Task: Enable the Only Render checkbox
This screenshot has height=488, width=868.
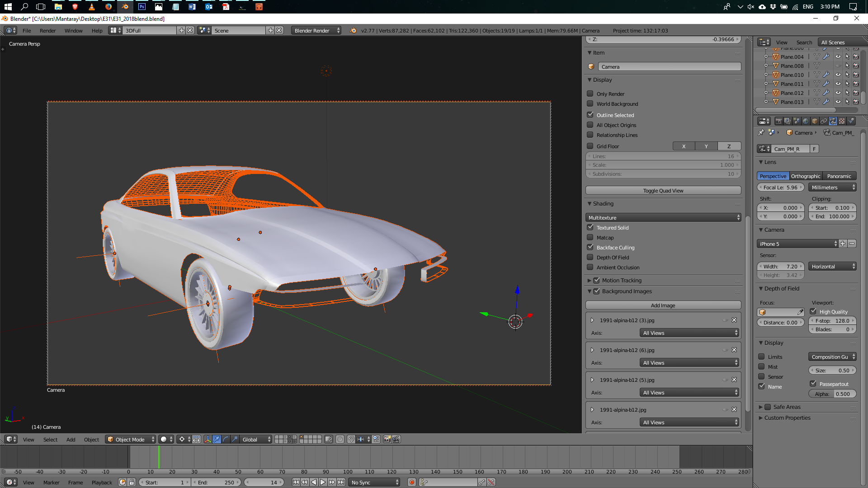Action: tap(590, 94)
